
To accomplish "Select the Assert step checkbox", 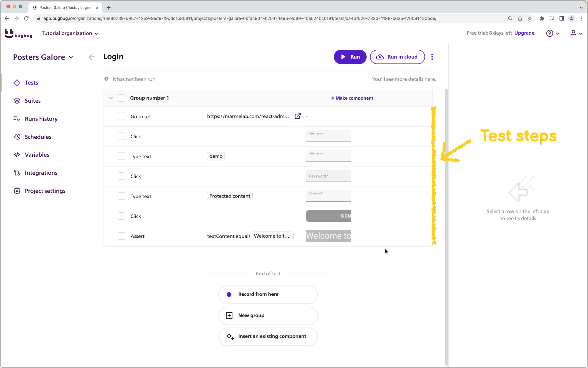I will [122, 236].
